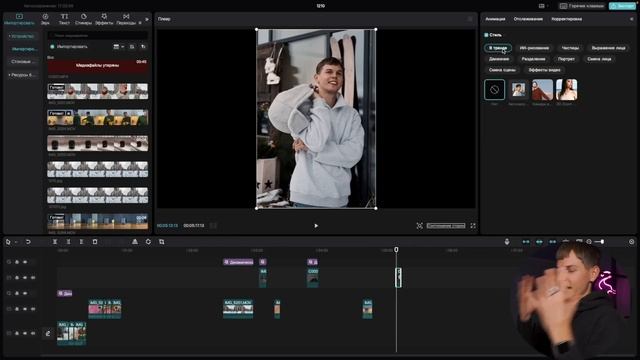
Task: Collapse the right properties panel arrows
Action: pyautogui.click(x=631, y=19)
